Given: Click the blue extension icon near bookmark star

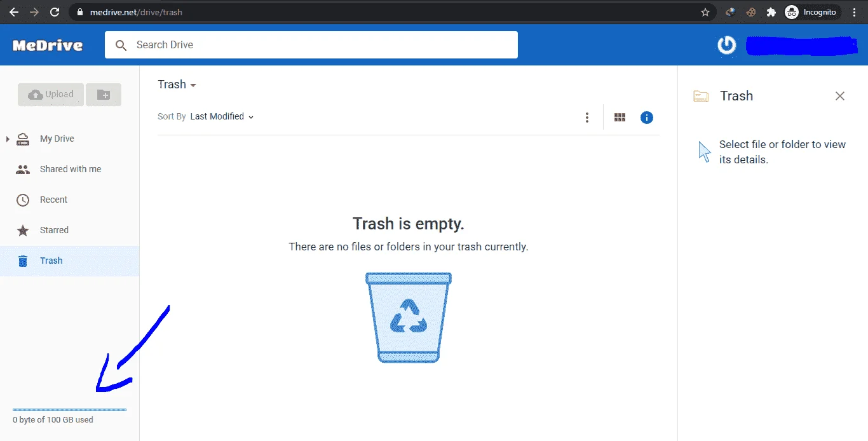Looking at the screenshot, I should point(731,12).
